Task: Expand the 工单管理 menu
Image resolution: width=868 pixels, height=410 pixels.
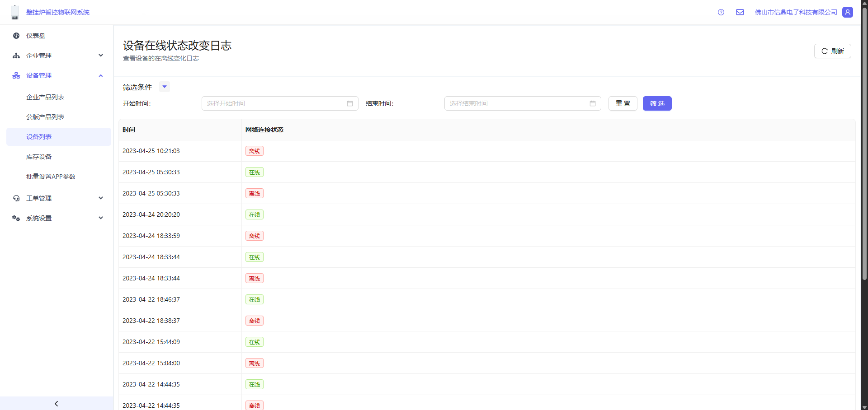Action: click(x=57, y=198)
